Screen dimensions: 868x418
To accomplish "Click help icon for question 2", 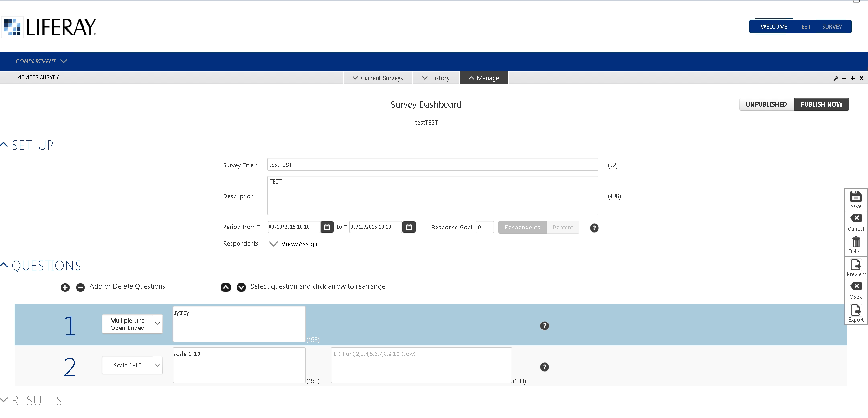I will 545,367.
